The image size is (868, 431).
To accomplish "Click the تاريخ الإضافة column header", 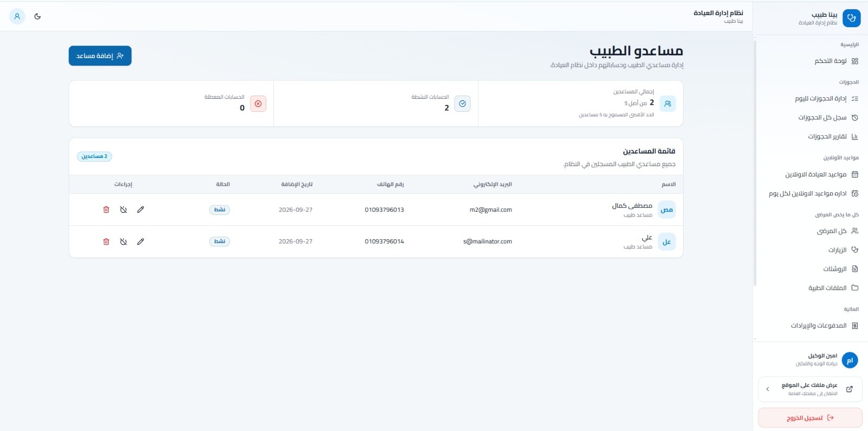I will [297, 185].
